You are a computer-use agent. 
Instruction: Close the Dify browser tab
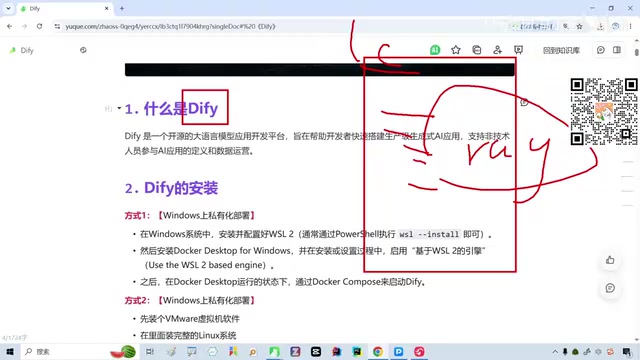(107, 8)
